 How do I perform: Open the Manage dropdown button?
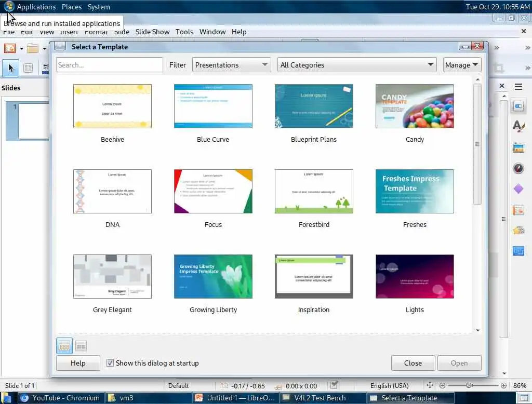pos(462,65)
